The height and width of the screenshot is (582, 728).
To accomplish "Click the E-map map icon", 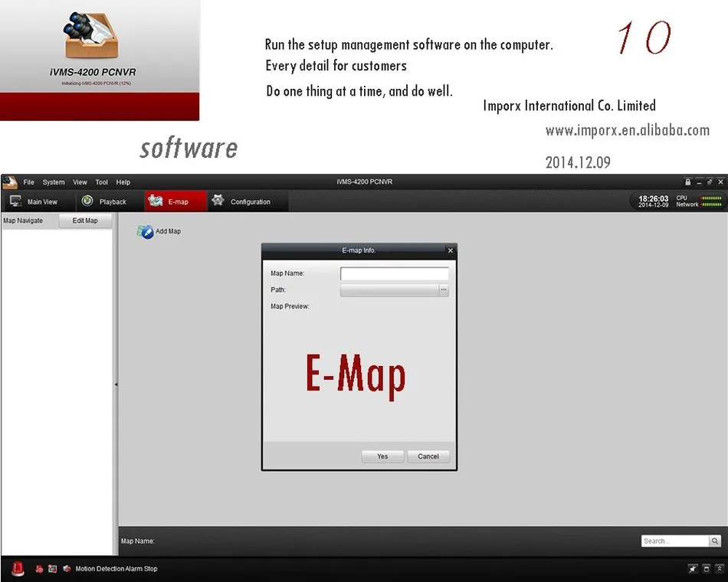I will [155, 201].
